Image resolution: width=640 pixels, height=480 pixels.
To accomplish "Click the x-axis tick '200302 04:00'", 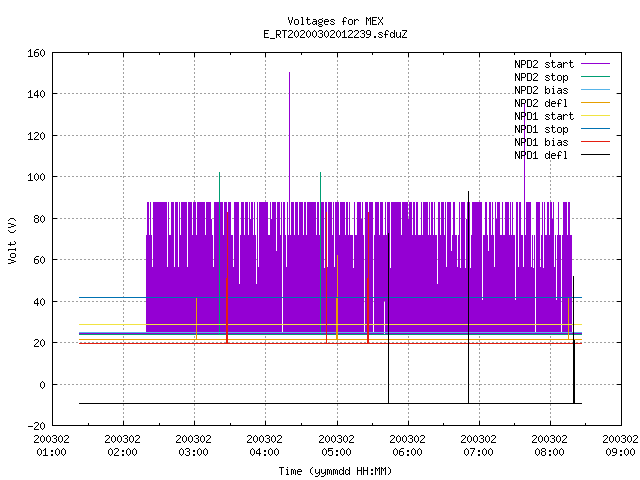I will [x=264, y=445].
